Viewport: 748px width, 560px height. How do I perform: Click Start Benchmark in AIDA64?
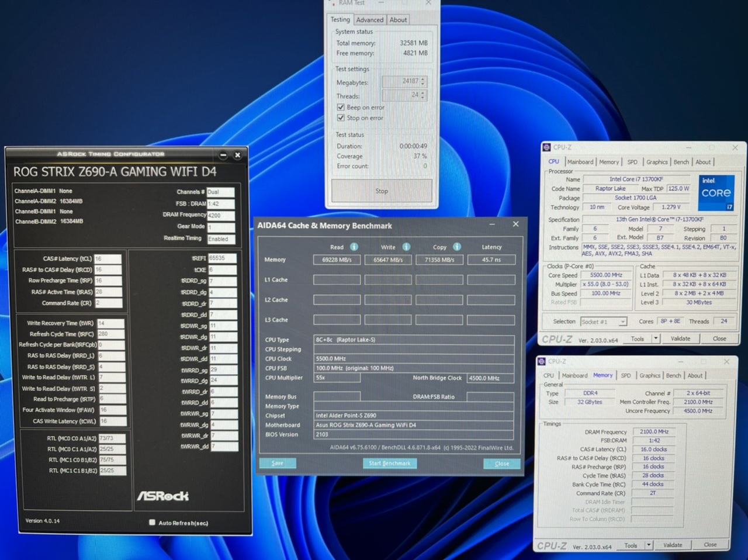click(x=390, y=463)
